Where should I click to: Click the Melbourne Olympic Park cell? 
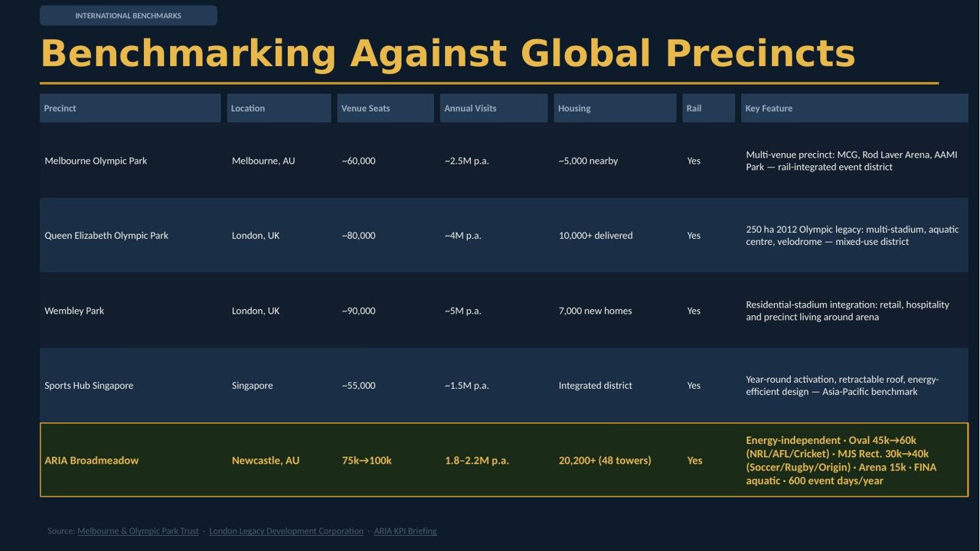click(x=96, y=161)
